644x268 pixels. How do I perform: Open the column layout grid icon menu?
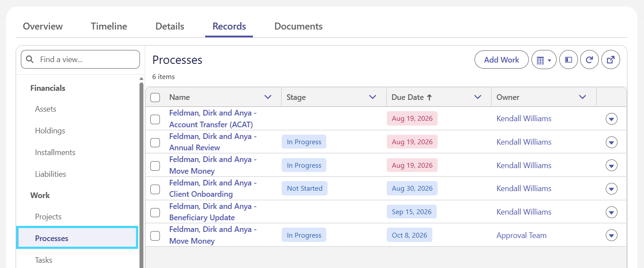544,60
